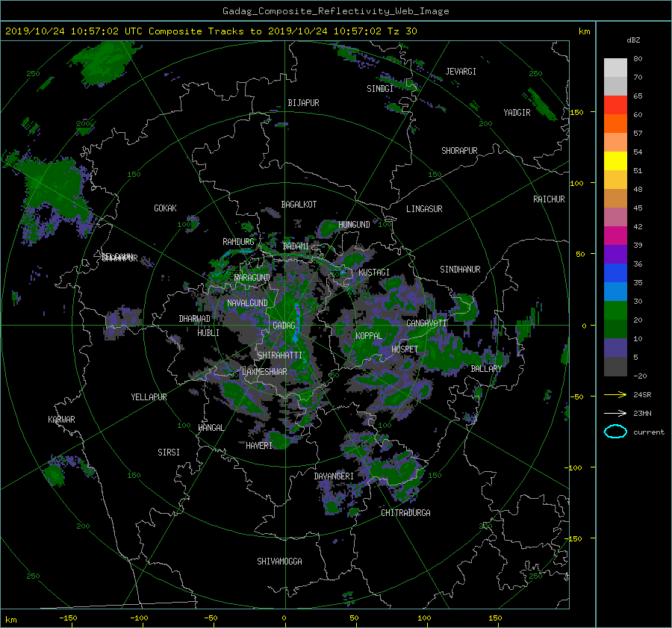Click the BALLARY town label
The width and height of the screenshot is (672, 628).
(x=486, y=369)
